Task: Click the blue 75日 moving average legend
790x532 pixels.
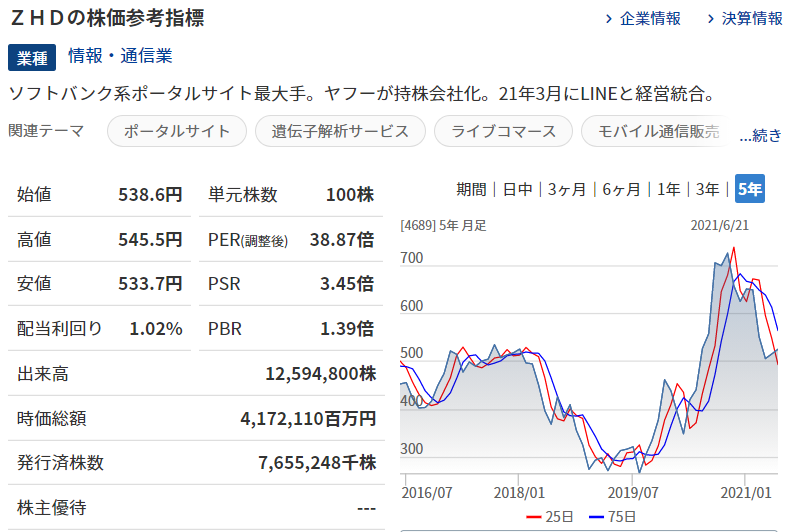Action: tap(612, 516)
